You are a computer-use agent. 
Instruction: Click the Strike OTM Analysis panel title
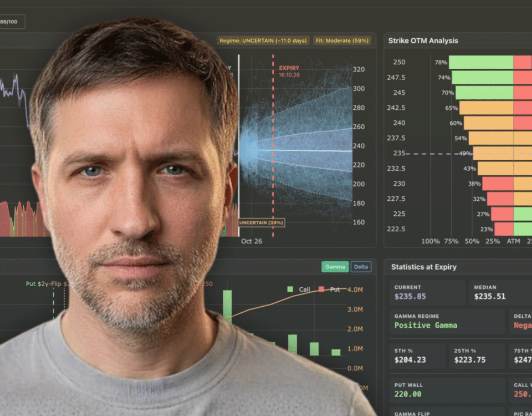click(x=423, y=40)
